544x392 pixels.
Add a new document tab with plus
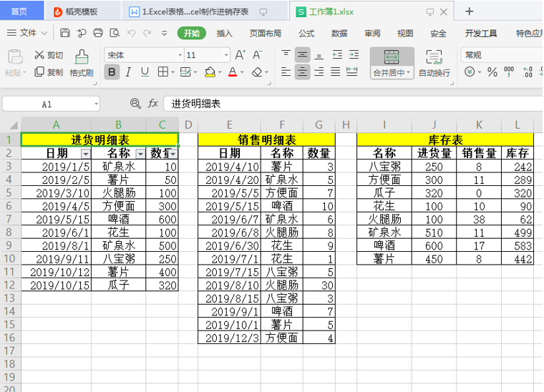click(x=469, y=11)
